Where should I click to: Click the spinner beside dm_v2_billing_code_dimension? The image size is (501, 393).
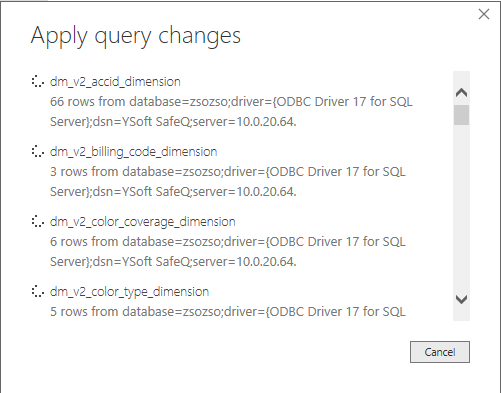click(x=38, y=152)
